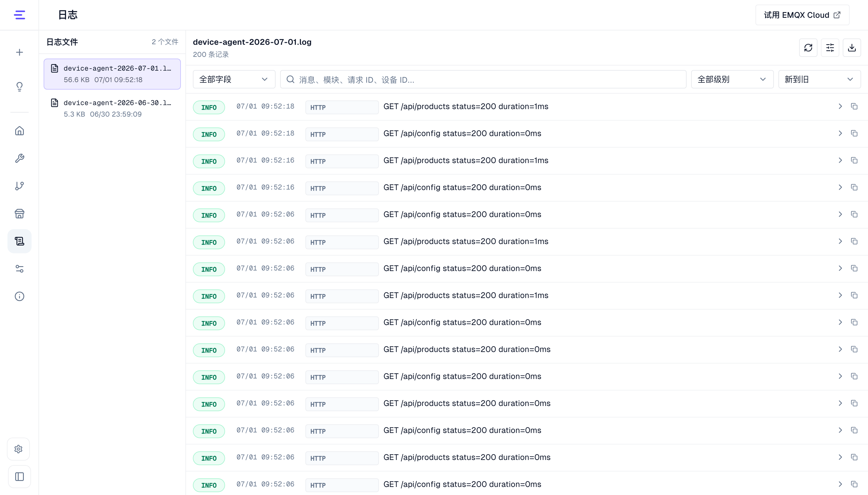Open the 新到旧 sort order dropdown
Image resolution: width=868 pixels, height=495 pixels.
(819, 79)
